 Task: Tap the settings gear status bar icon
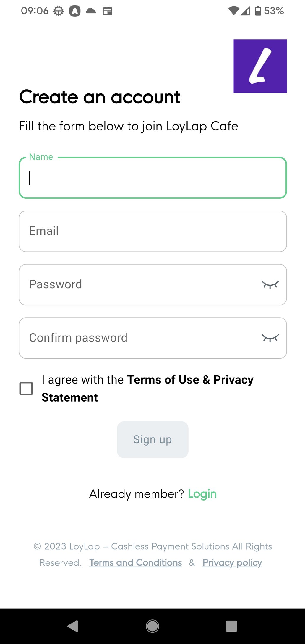pos(59,11)
